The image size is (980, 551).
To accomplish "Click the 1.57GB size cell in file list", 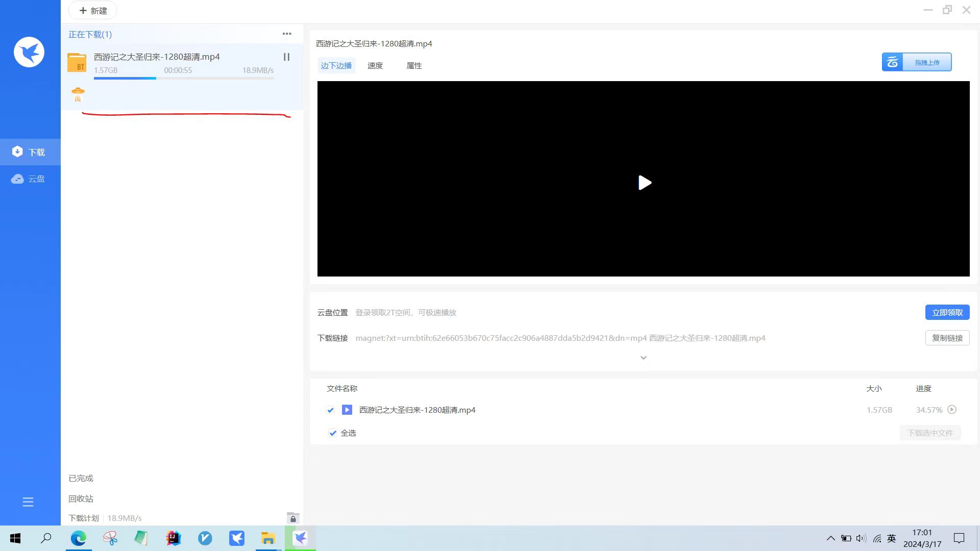I will coord(879,410).
